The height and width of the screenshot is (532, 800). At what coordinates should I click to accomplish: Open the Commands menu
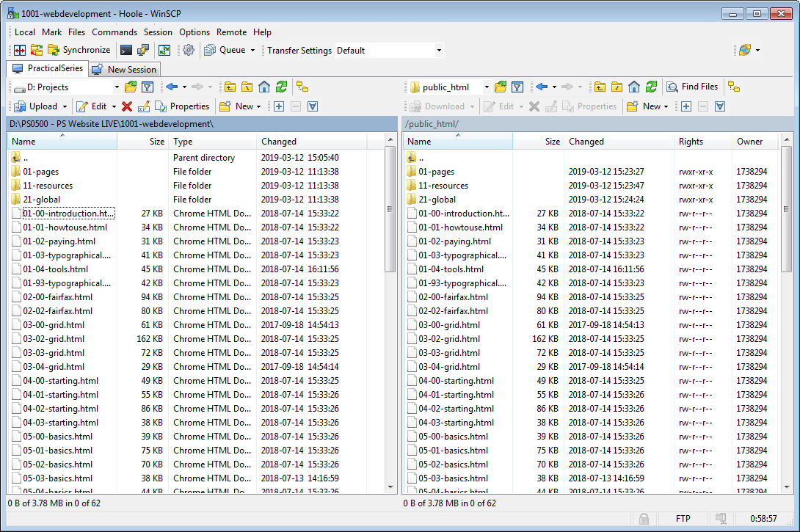pos(114,32)
